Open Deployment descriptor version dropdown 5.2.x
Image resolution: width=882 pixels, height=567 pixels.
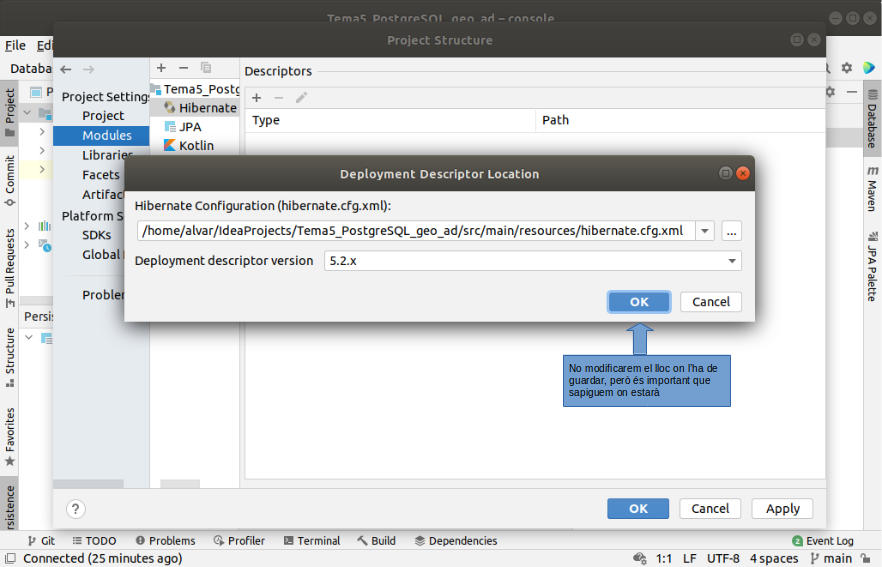tap(532, 261)
